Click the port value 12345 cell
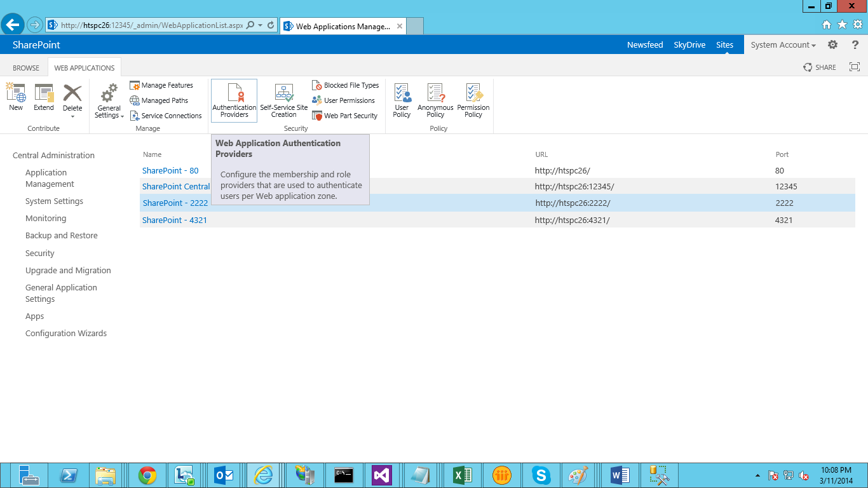The height and width of the screenshot is (488, 868). (x=786, y=187)
